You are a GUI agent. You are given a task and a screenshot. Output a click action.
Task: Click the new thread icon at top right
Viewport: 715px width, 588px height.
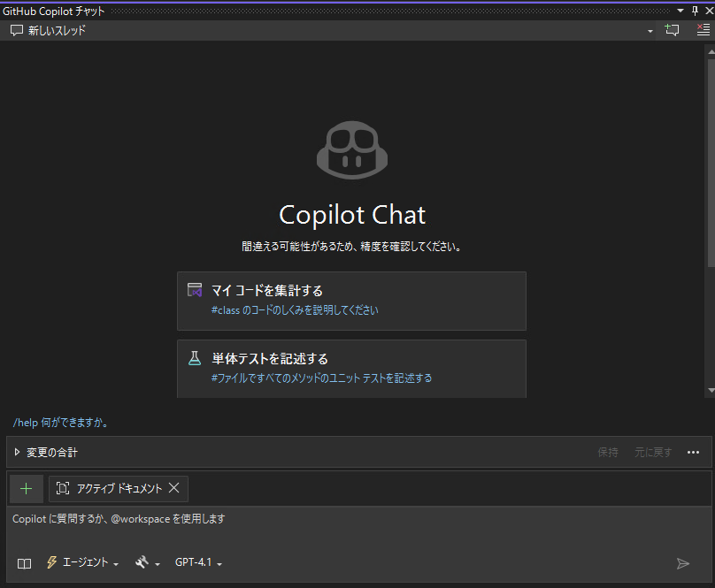[x=673, y=30]
